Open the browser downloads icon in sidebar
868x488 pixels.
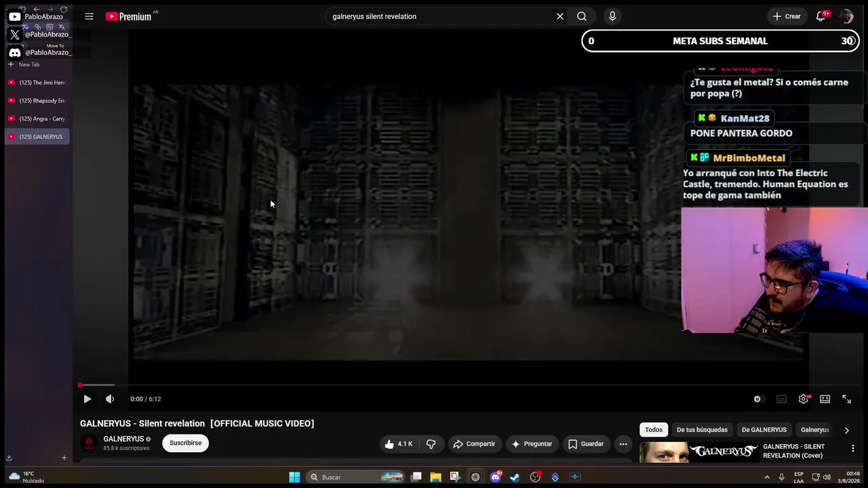click(x=9, y=457)
